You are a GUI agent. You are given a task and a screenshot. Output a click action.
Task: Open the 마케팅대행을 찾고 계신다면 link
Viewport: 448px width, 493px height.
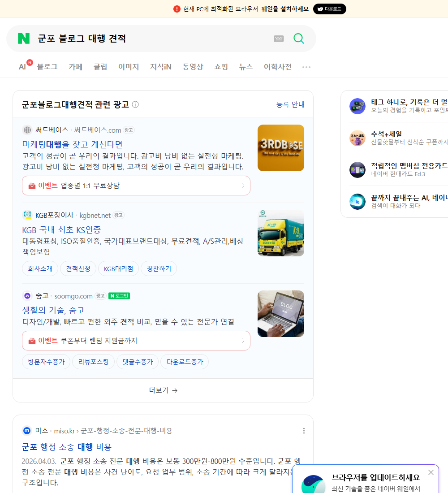(72, 144)
